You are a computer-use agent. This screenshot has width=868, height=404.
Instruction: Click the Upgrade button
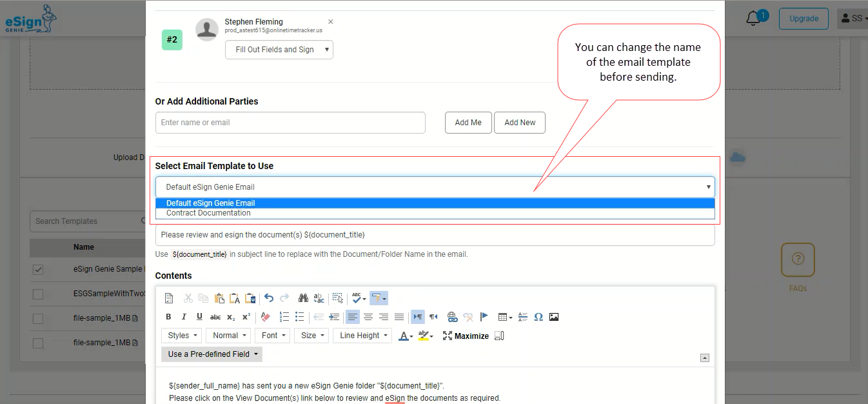804,19
